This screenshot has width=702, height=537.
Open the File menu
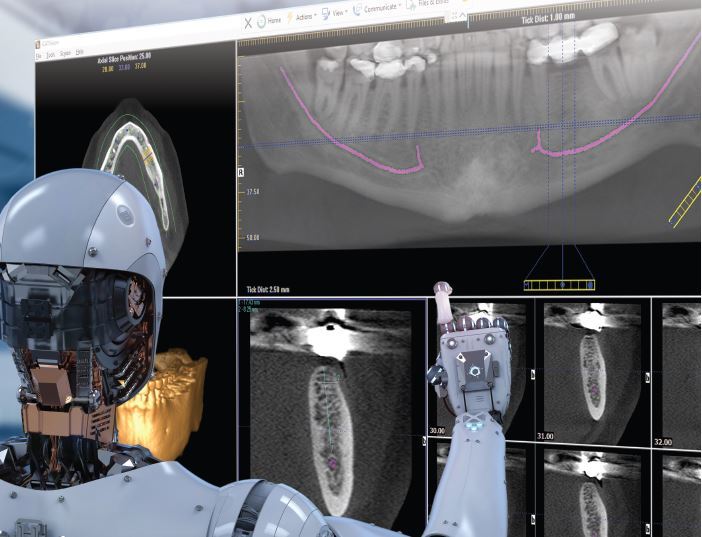39,56
